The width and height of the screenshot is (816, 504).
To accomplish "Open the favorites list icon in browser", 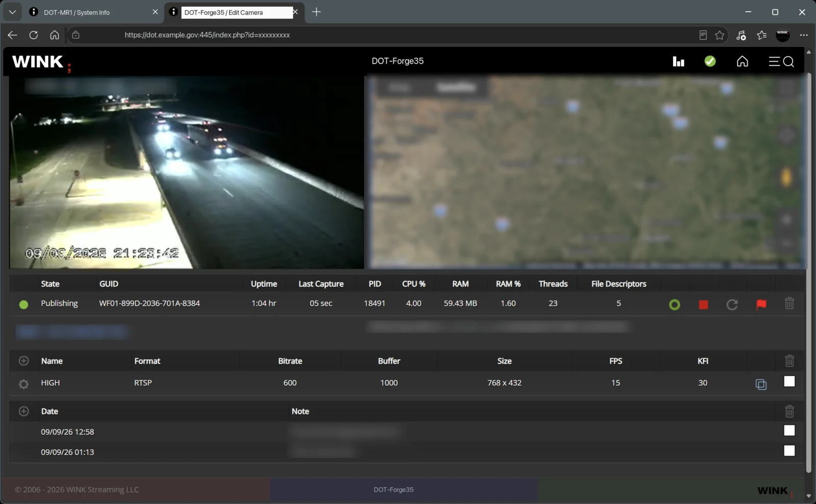I will 762,35.
